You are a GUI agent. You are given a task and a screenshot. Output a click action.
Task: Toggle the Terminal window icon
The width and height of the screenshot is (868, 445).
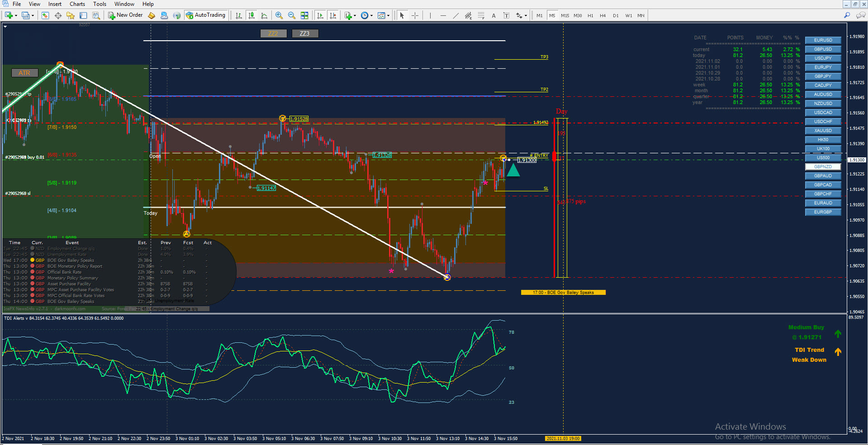coord(83,15)
